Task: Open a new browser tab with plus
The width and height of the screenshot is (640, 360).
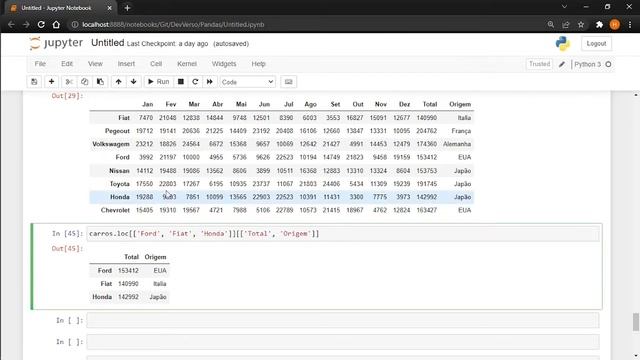Action: (127, 8)
